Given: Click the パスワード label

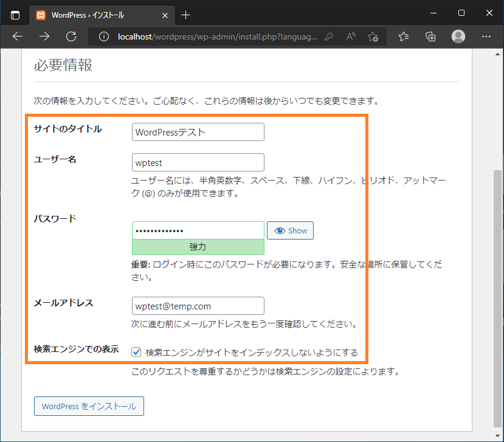Looking at the screenshot, I should click(55, 219).
